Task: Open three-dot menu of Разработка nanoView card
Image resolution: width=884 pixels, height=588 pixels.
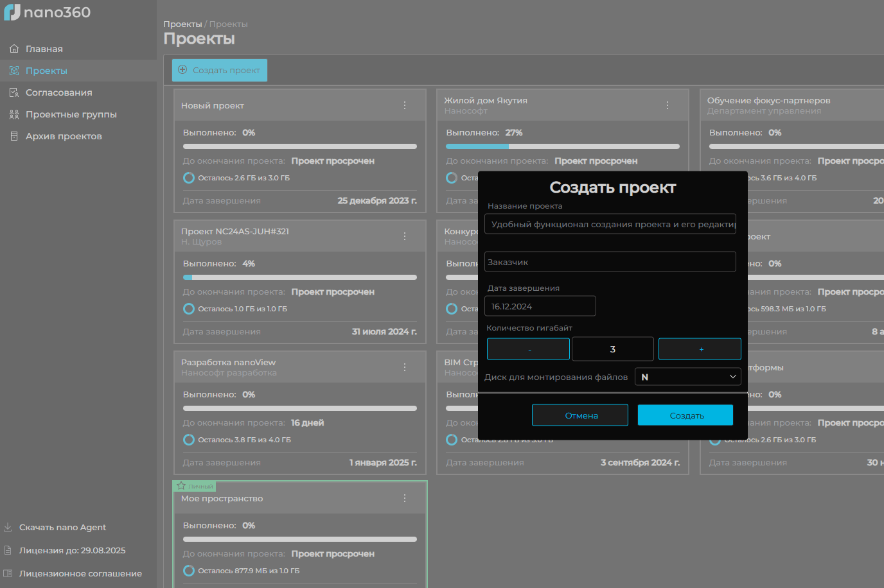Action: coord(405,367)
